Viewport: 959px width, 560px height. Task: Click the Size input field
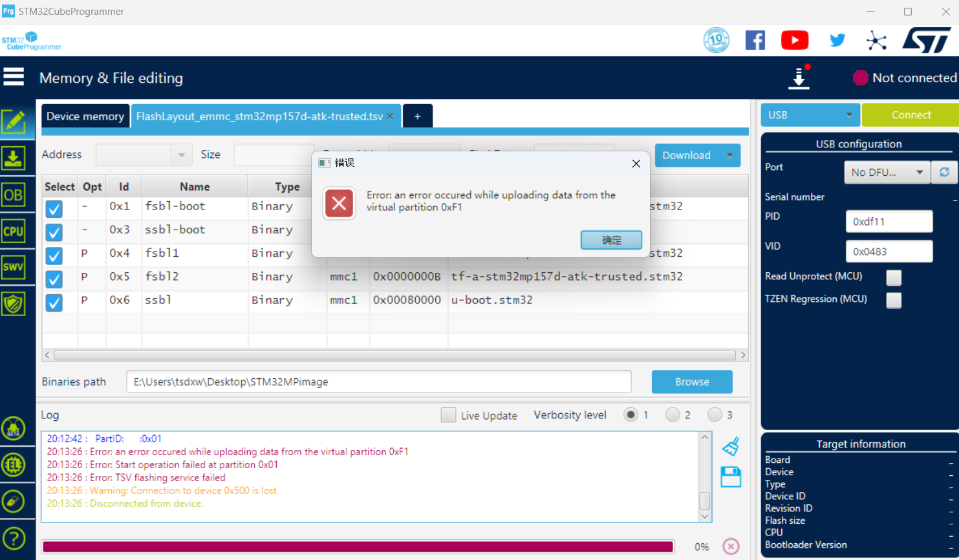[273, 155]
